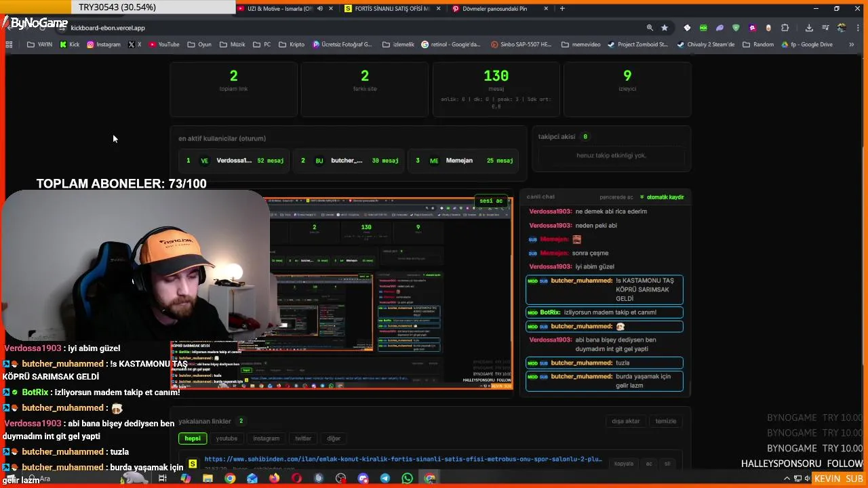The image size is (868, 488).
Task: Open the Müzik bookmark folder
Action: (x=232, y=45)
